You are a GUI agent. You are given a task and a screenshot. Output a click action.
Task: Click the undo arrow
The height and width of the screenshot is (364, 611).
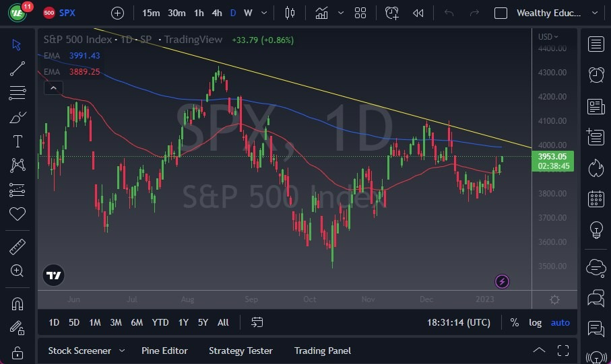(449, 13)
